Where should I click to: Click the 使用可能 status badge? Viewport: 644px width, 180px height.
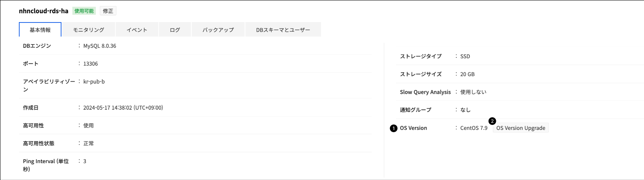84,11
